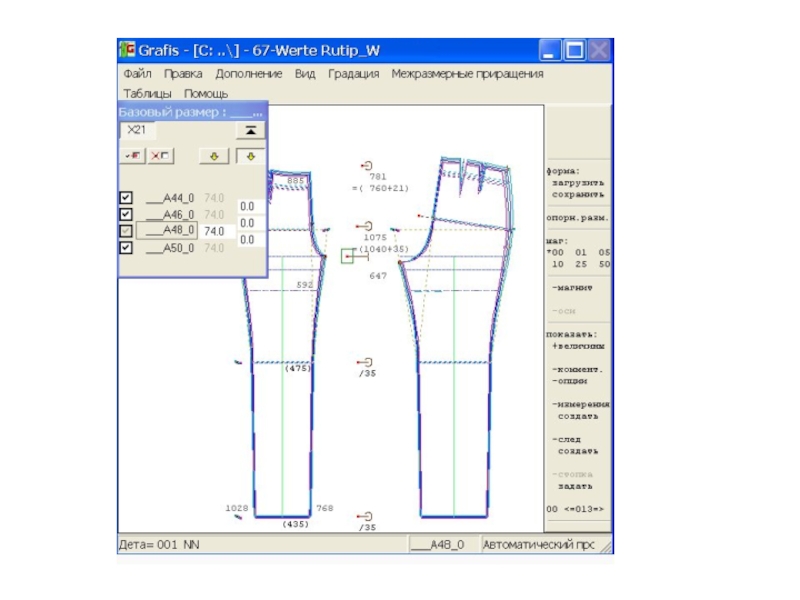This screenshot has width=800, height=600.
Task: Open the Градация menu
Action: [x=353, y=74]
